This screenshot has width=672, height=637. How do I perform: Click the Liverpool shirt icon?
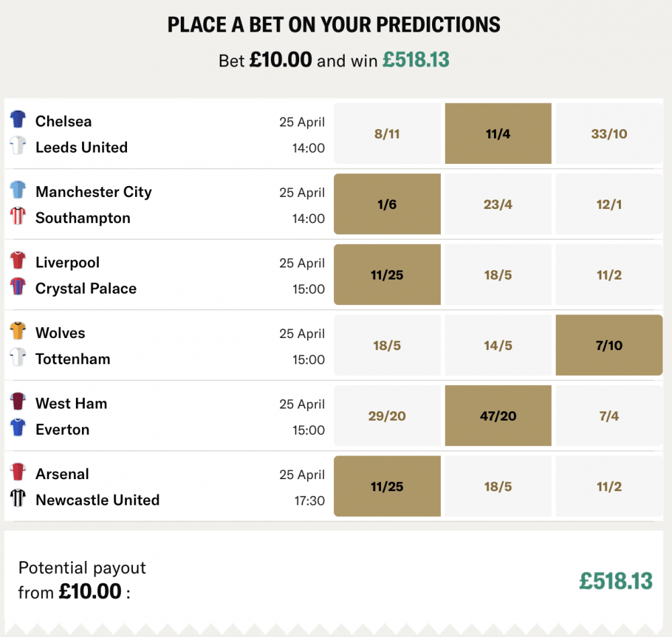[x=19, y=262]
